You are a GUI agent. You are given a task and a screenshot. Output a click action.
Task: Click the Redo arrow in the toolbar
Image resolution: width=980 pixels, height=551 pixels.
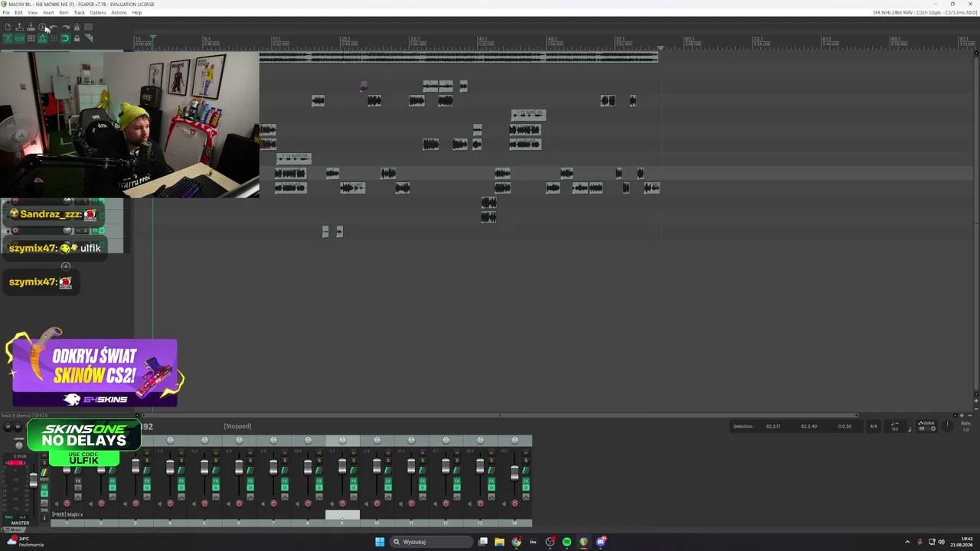point(65,28)
